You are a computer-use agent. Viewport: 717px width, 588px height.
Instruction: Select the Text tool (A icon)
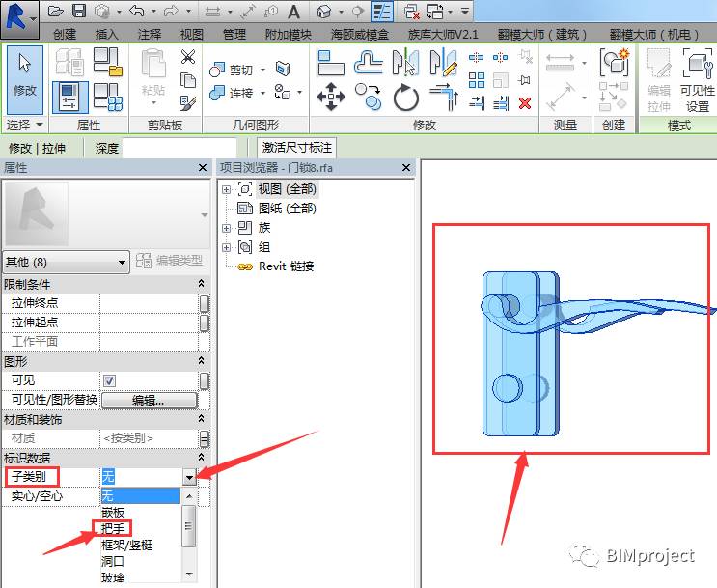(x=294, y=12)
